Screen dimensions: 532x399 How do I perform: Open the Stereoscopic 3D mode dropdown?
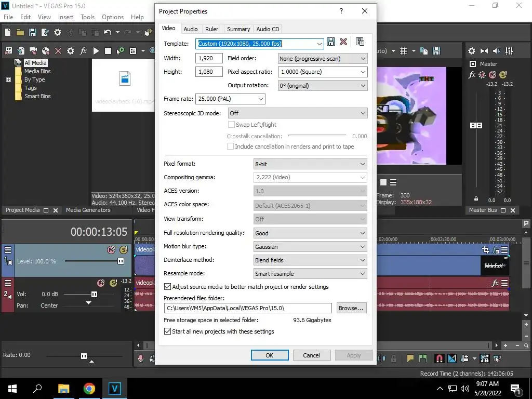pos(363,113)
